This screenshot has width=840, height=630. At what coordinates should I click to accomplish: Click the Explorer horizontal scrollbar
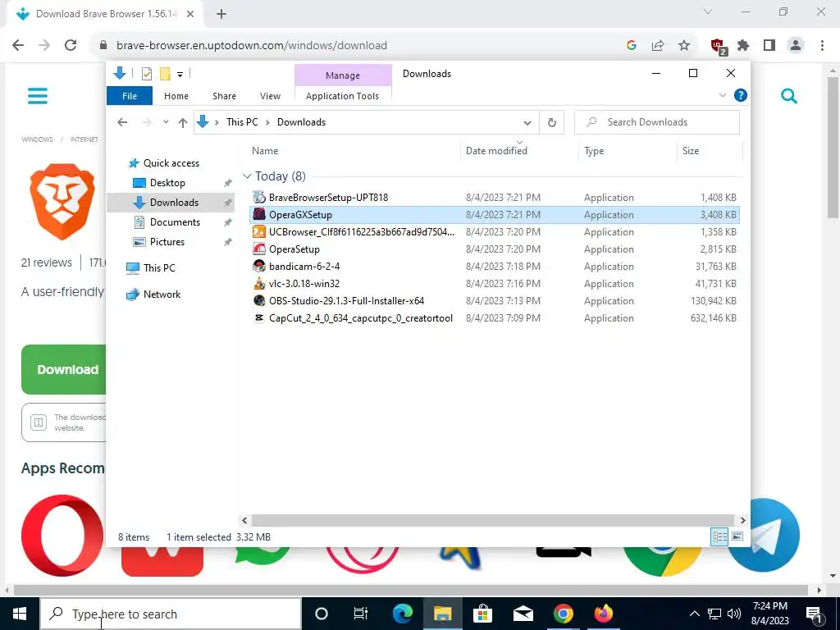pos(492,520)
